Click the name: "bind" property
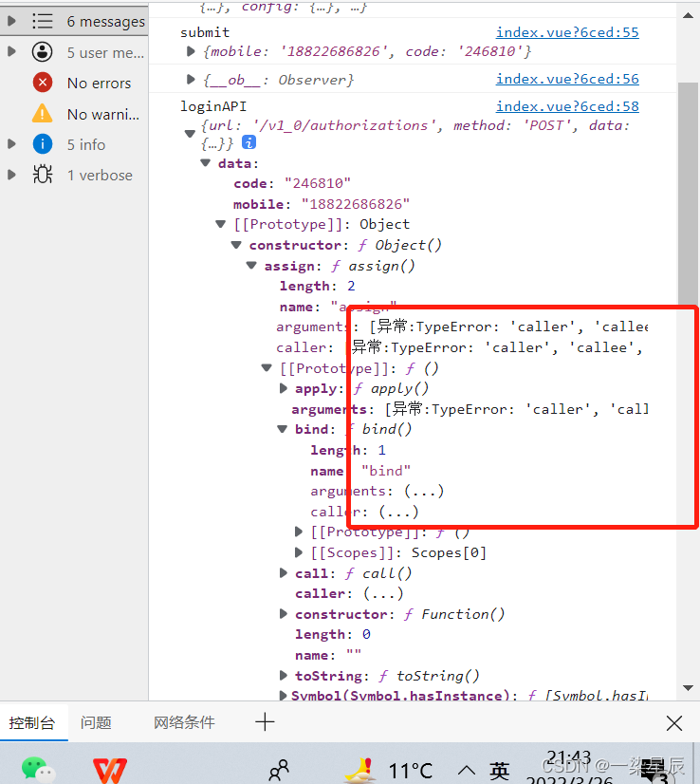 360,471
